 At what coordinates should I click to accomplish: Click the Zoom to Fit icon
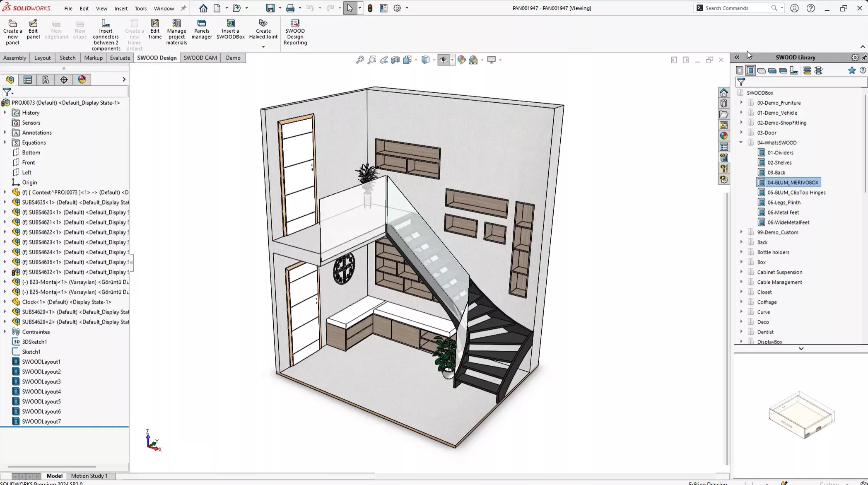(360, 60)
